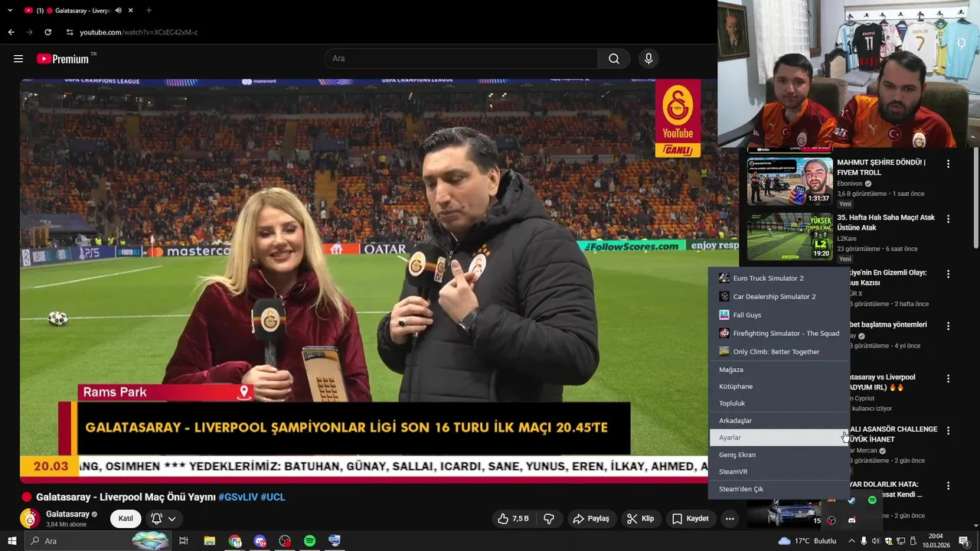Screen dimensions: 980x551
Task: Click the YouTube search field Ara
Action: click(x=461, y=59)
